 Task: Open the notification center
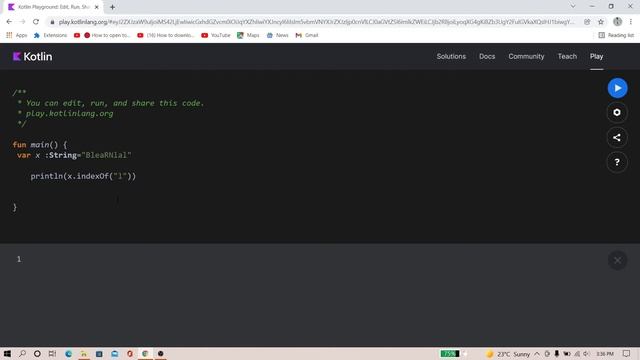[627, 354]
